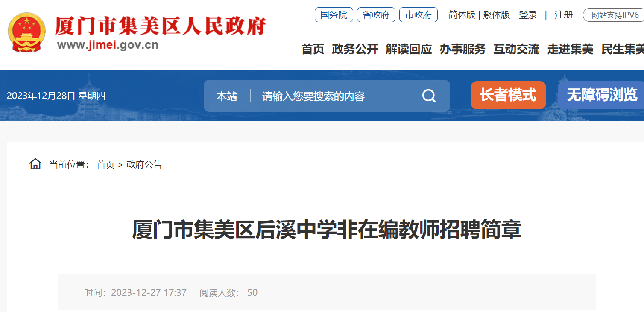Click the 注册 register link
This screenshot has height=312, width=644.
[564, 15]
